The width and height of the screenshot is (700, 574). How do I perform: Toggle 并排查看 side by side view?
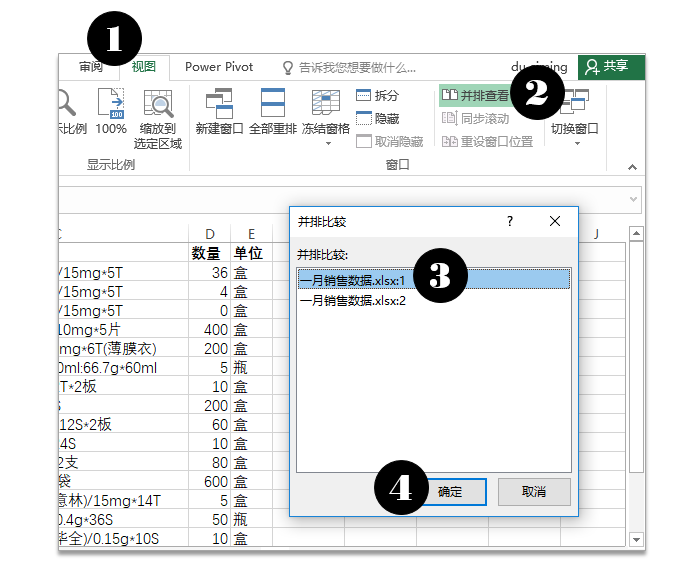[x=475, y=95]
